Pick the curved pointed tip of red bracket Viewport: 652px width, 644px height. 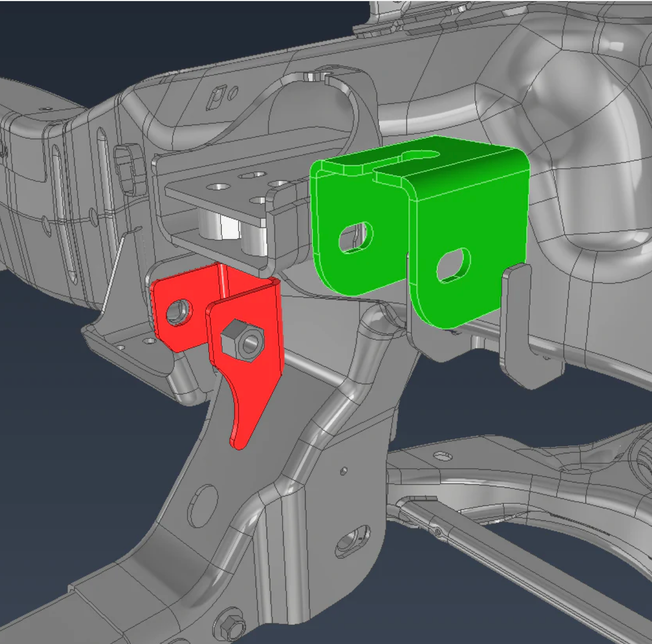(x=240, y=434)
